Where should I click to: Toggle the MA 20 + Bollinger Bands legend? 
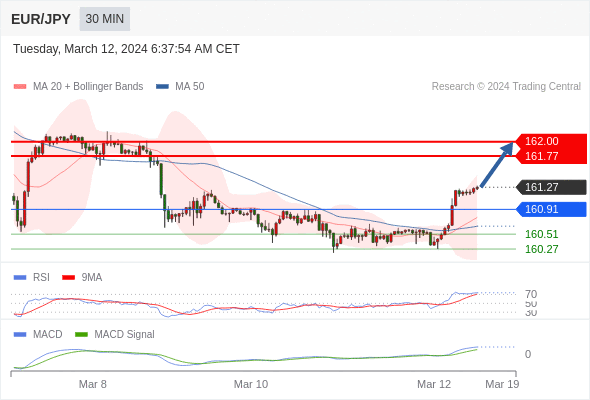pos(78,87)
